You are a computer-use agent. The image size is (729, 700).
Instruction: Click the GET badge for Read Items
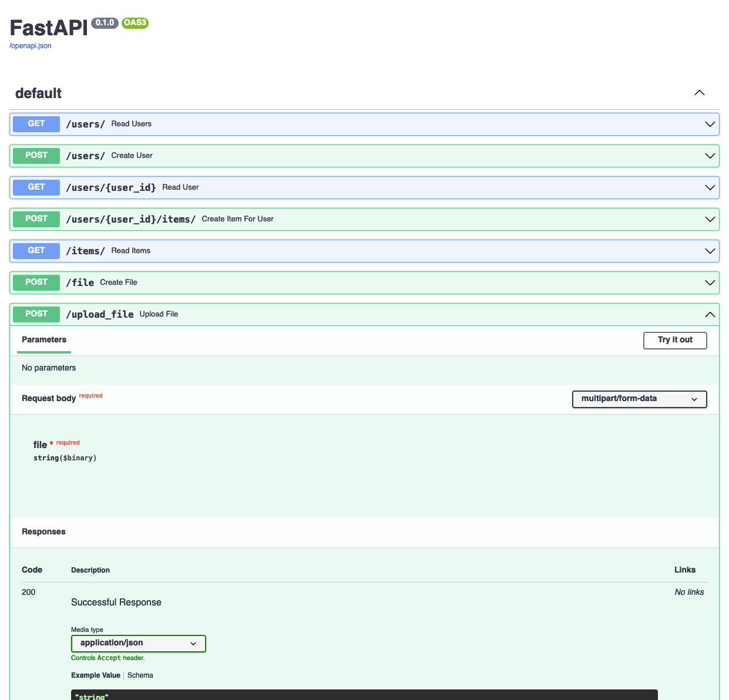click(36, 251)
